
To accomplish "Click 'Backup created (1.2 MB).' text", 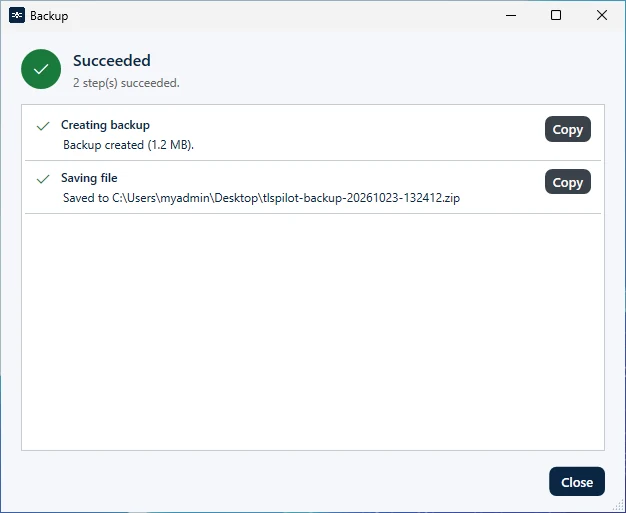I will point(129,145).
